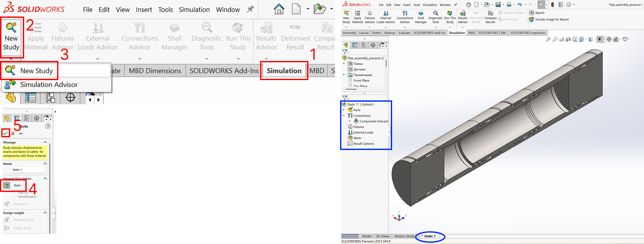Collapse the Message section in Study panel
The image size is (644, 244).
coord(45,142)
